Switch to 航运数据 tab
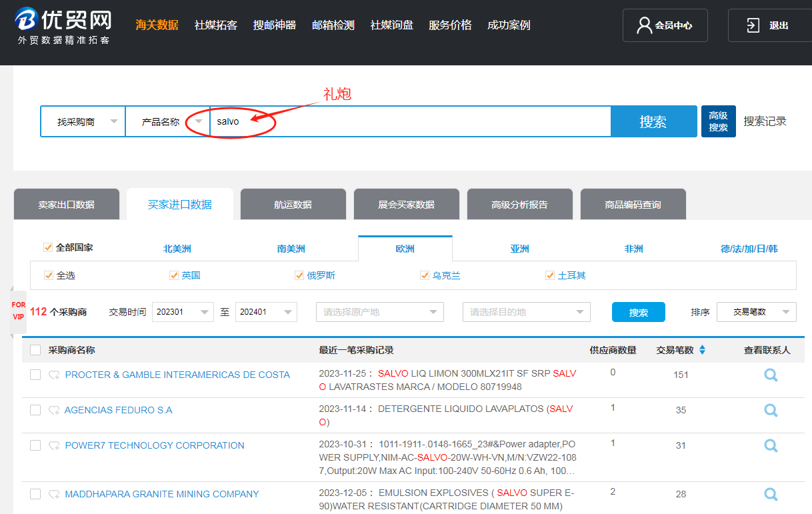This screenshot has width=812, height=514. 293,204
